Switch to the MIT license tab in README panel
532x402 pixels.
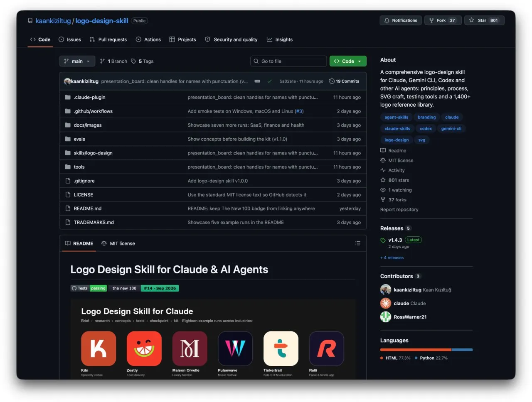118,243
